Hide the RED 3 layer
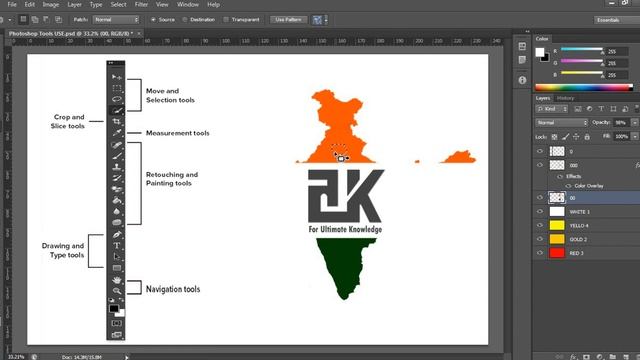 coord(540,253)
